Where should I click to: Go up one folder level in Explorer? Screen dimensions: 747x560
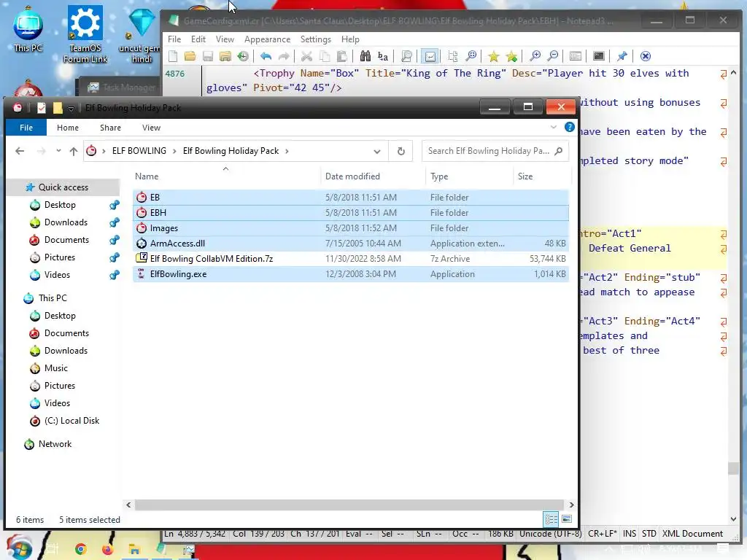(x=74, y=151)
